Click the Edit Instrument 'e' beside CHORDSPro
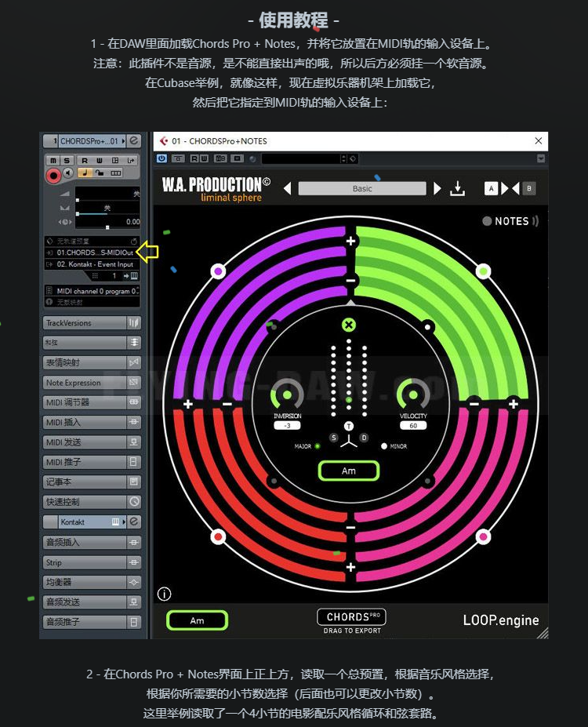The image size is (588, 727). [x=134, y=140]
